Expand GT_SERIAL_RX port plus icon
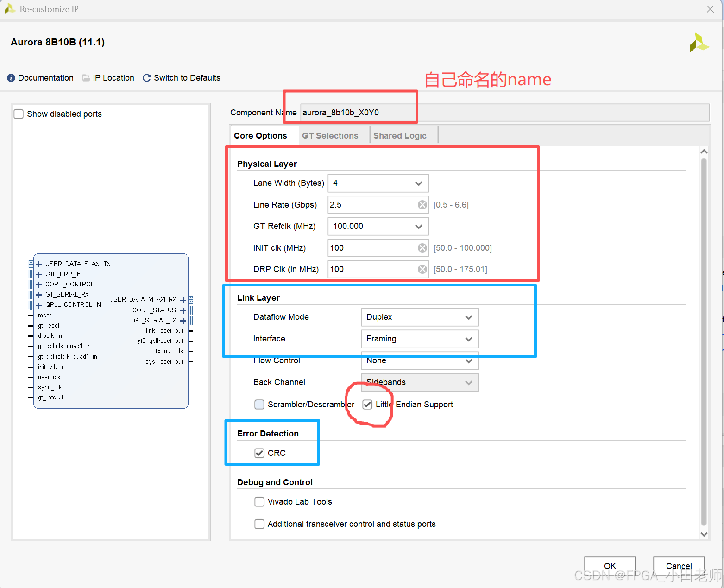This screenshot has height=588, width=724. [x=39, y=295]
